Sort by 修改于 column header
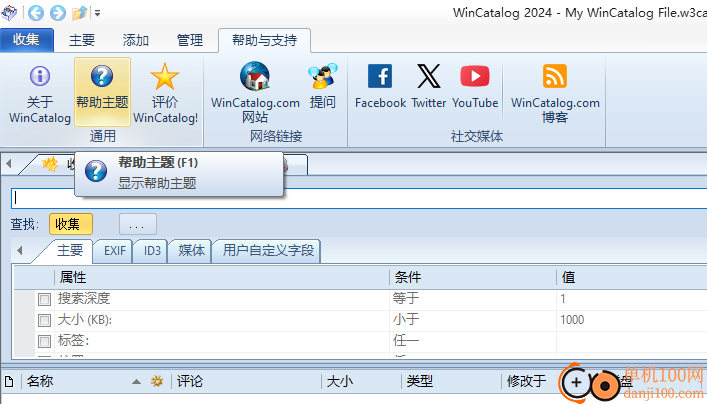 (x=527, y=381)
